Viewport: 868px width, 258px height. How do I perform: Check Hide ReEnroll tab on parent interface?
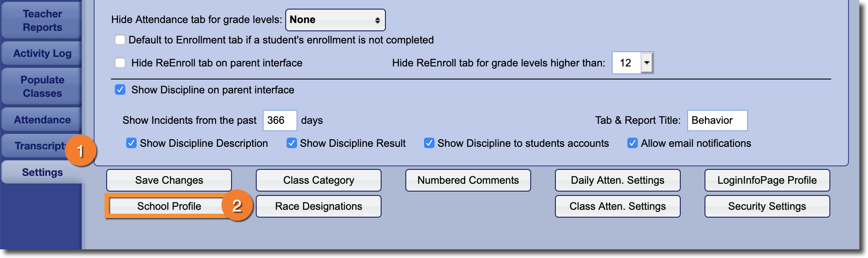pos(120,63)
